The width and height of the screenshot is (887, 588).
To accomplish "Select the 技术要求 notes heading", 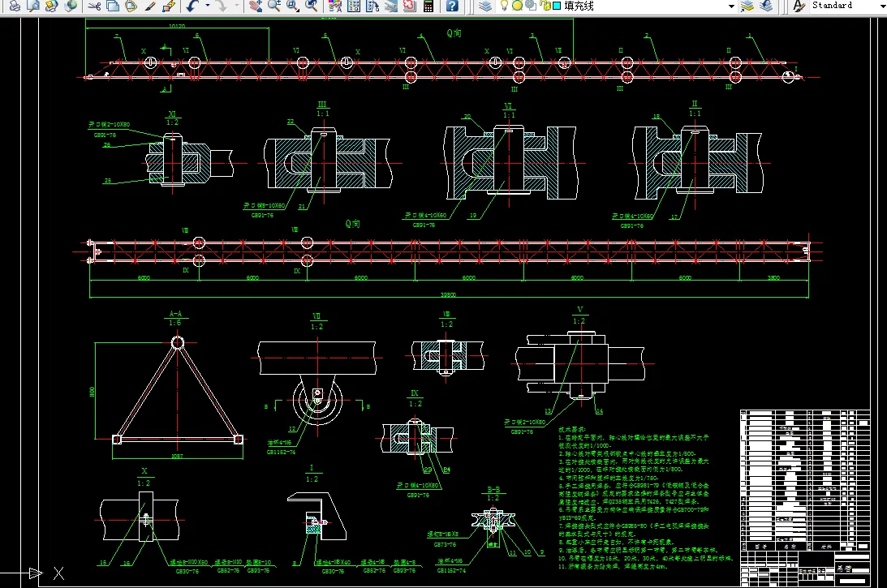I will 572,430.
